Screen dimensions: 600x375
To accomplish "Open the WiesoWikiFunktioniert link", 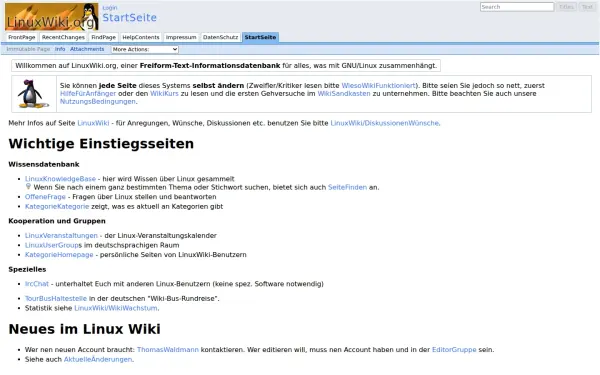I will pyautogui.click(x=379, y=86).
